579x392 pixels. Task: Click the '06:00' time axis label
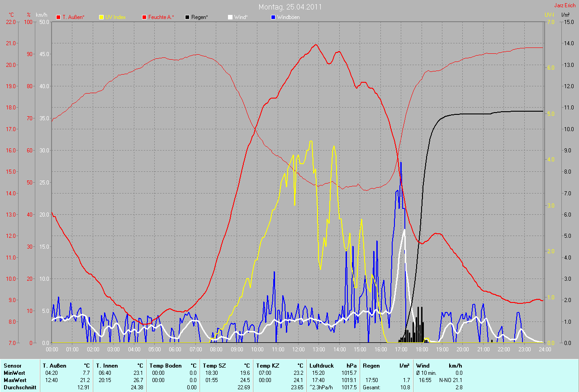[175, 349]
